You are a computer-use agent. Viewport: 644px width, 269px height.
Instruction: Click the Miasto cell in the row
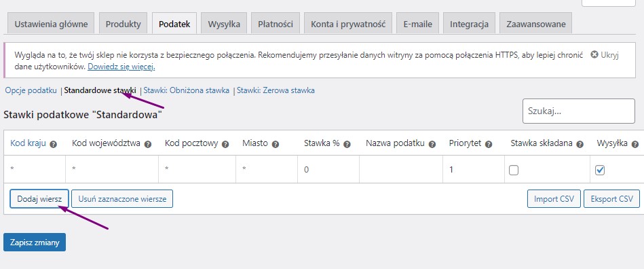click(267, 169)
